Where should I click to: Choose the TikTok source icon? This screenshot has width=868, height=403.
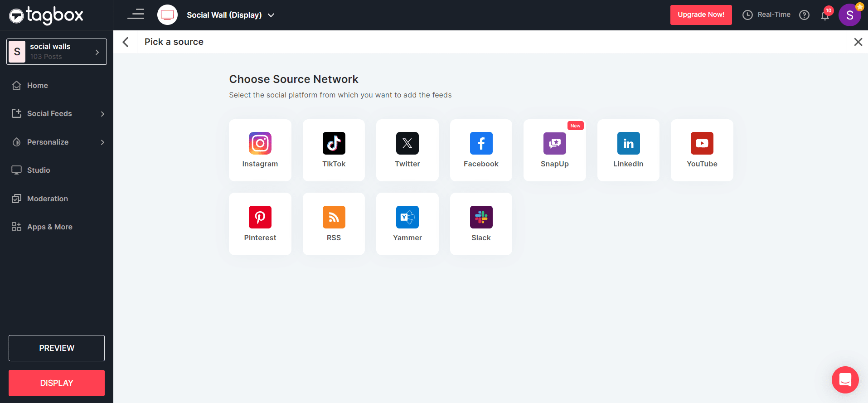click(x=334, y=150)
